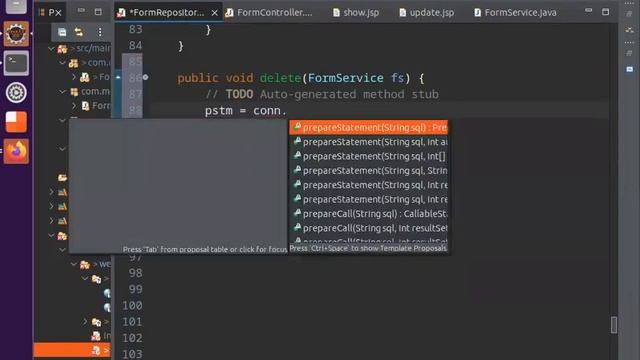Image resolution: width=640 pixels, height=360 pixels.
Task: Place cursor after 'conn.' on line 88
Action: (x=288, y=111)
